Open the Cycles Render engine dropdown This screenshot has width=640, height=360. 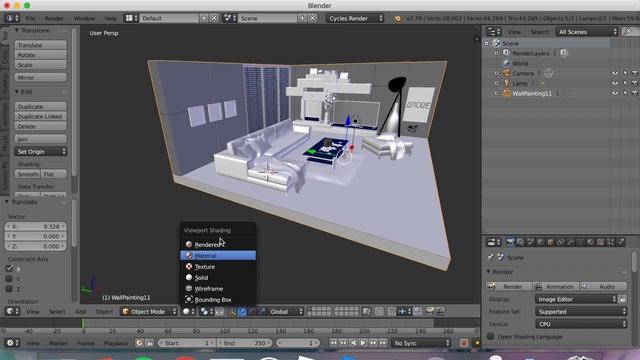355,18
